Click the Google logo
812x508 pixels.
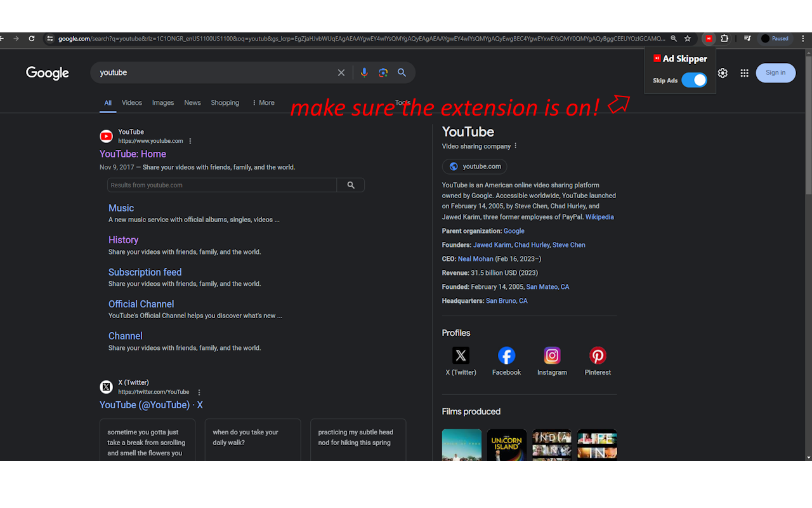(x=48, y=73)
